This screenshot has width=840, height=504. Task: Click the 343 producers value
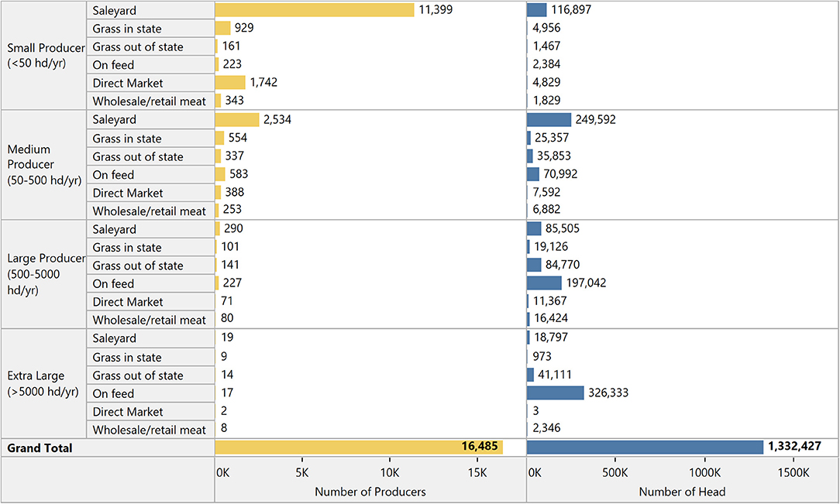pos(235,100)
